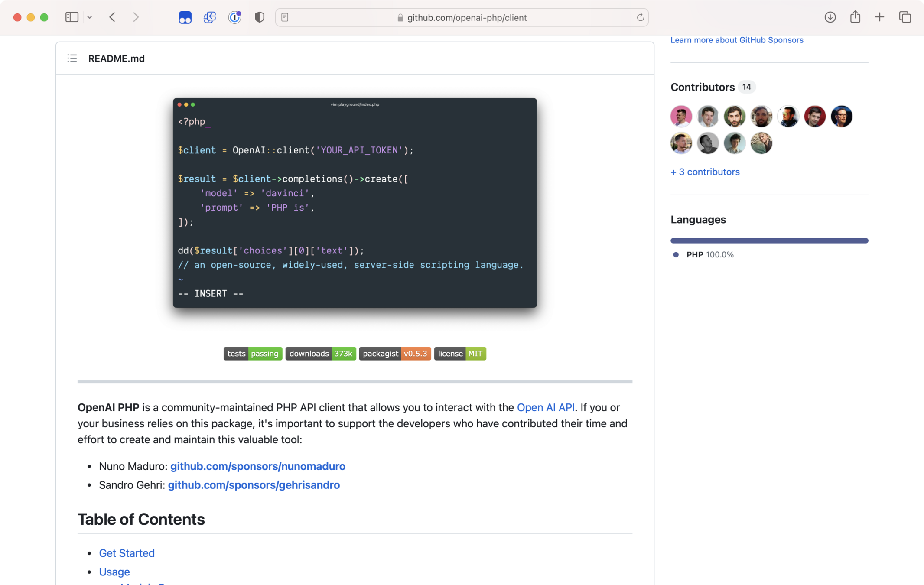The height and width of the screenshot is (585, 924).
Task: Open the README outline menu icon
Action: (x=72, y=58)
